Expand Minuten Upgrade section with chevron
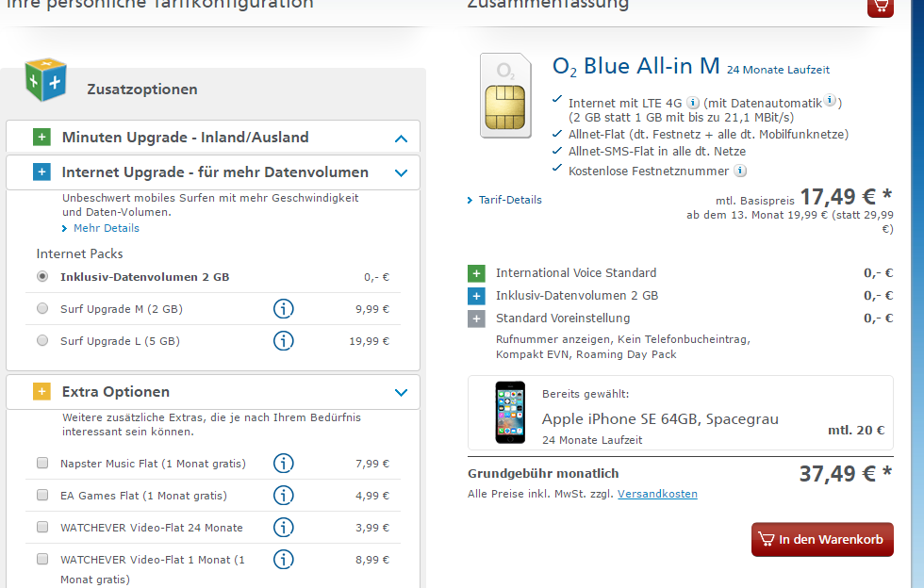Screen dimensions: 924x588 click(402, 139)
